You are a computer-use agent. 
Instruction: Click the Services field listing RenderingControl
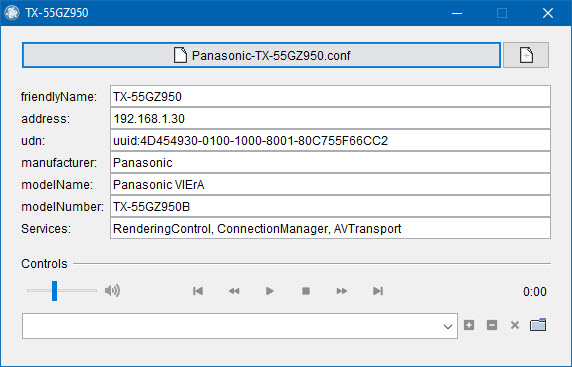click(x=330, y=228)
